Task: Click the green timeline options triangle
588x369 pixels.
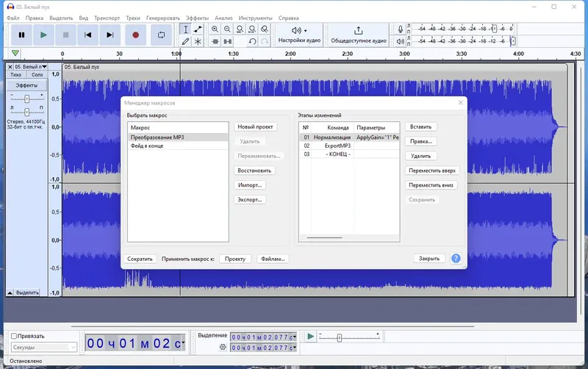Action: pyautogui.click(x=15, y=53)
